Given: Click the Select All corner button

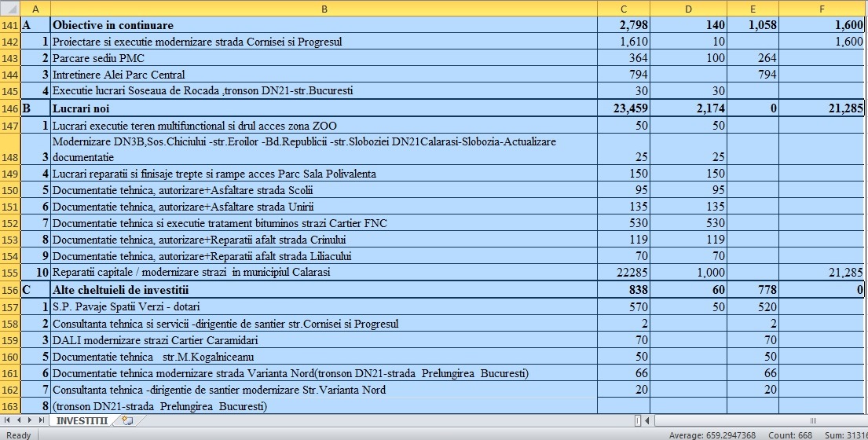Looking at the screenshot, I should click(10, 9).
